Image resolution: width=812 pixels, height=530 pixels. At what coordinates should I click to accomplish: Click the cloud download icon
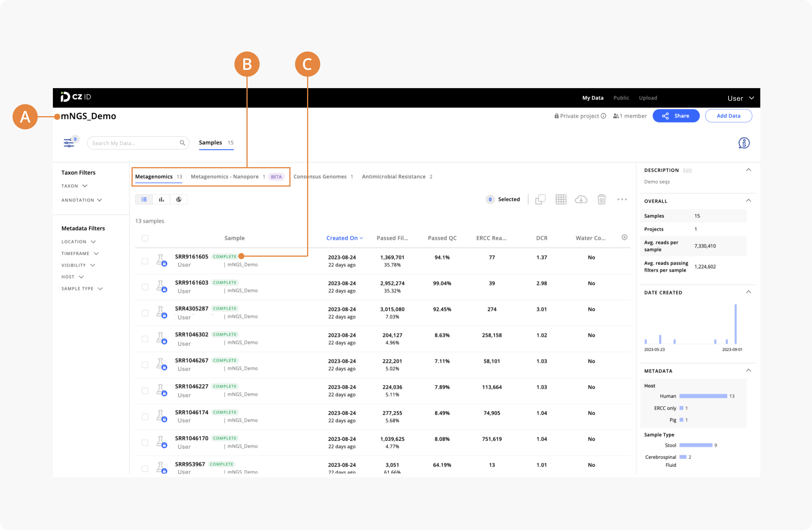pyautogui.click(x=581, y=199)
